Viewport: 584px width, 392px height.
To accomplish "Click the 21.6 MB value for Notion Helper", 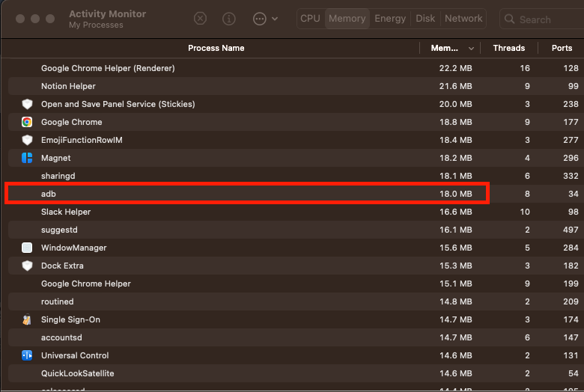I will coord(455,86).
